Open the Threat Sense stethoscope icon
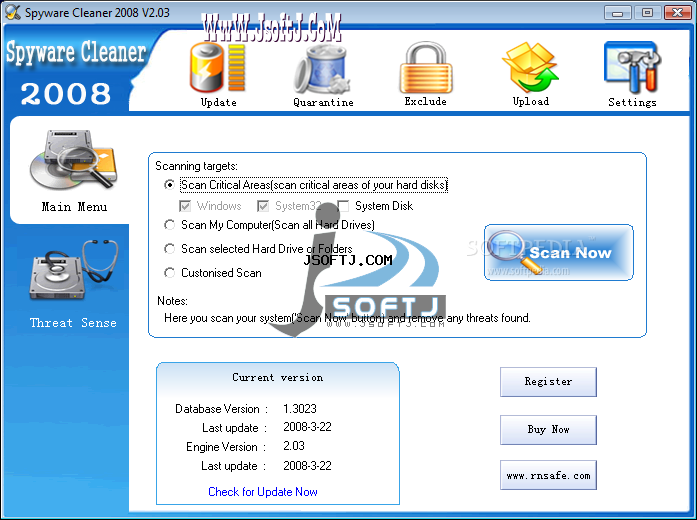This screenshot has width=697, height=520. tap(74, 272)
